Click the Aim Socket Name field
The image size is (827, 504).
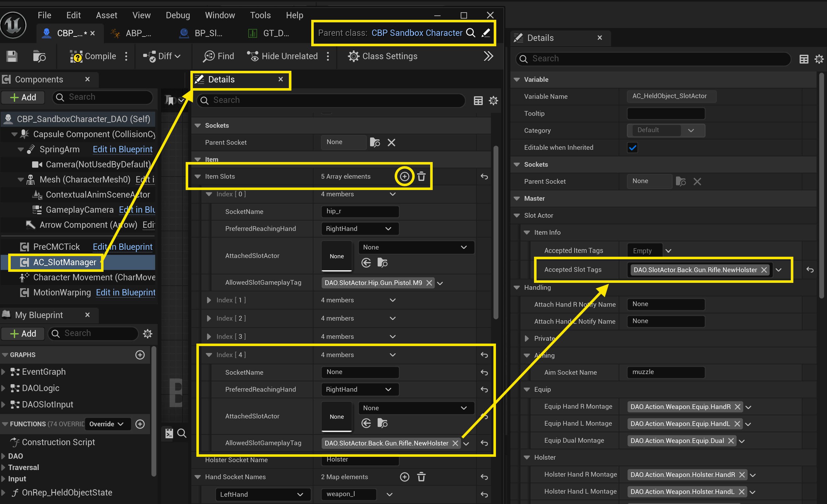coord(666,372)
